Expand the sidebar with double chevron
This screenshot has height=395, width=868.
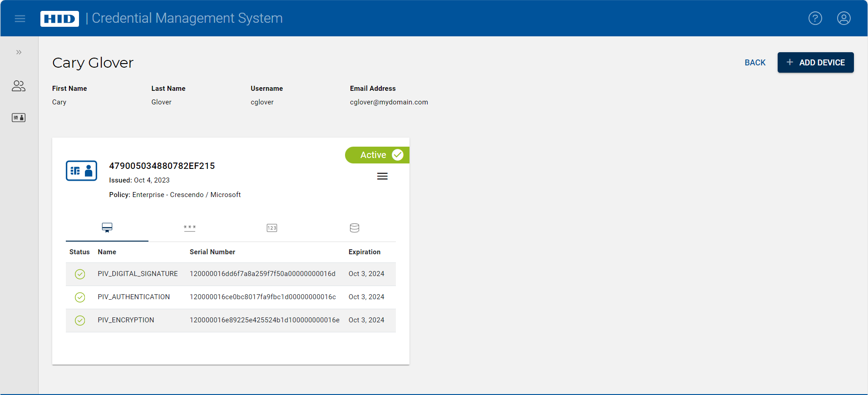point(19,52)
